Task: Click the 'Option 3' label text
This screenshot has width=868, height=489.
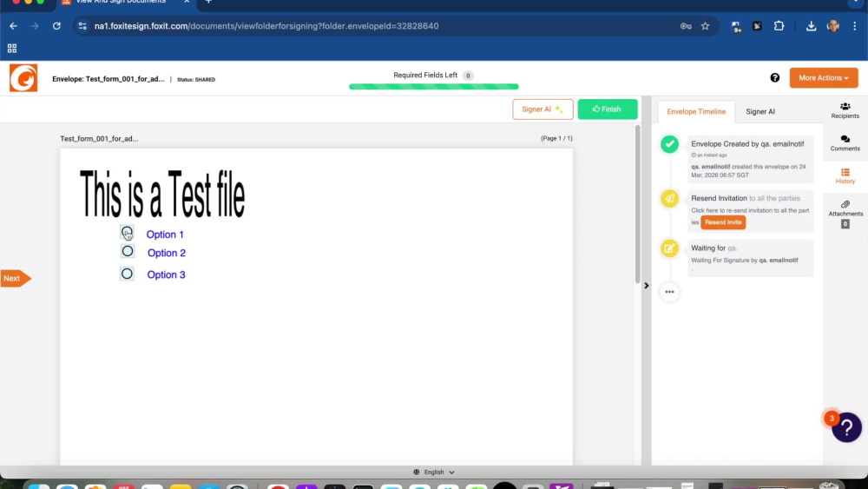Action: click(x=166, y=274)
